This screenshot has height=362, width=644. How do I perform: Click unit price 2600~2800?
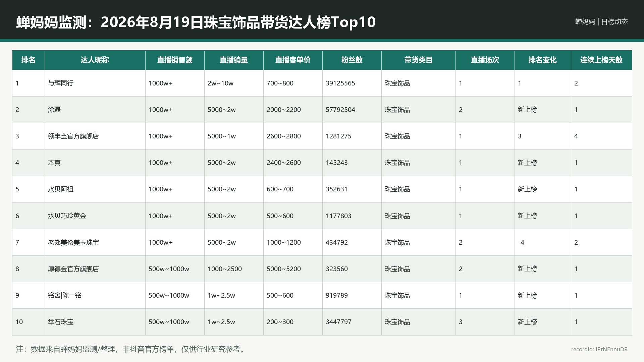coord(284,136)
